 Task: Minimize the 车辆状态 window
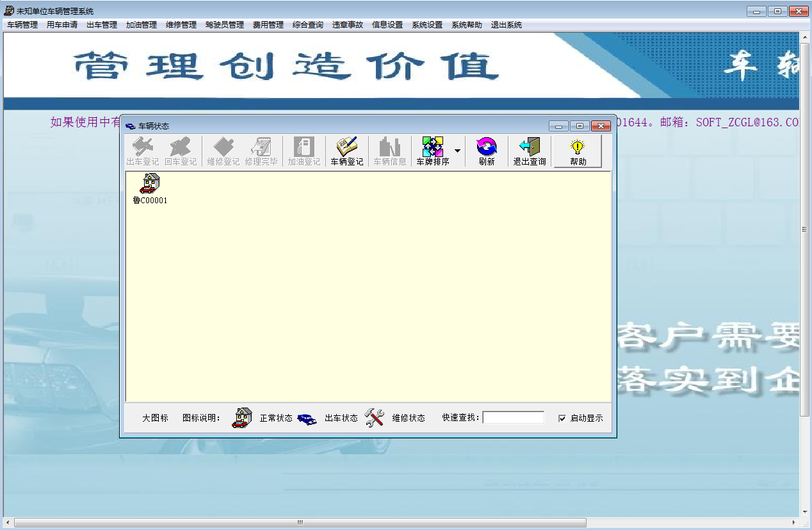(x=559, y=126)
